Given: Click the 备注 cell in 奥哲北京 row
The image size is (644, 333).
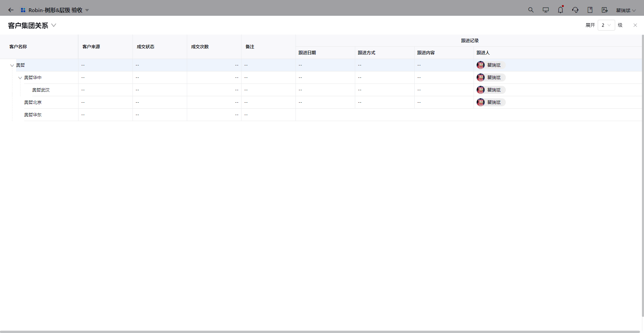Looking at the screenshot, I should (x=268, y=102).
